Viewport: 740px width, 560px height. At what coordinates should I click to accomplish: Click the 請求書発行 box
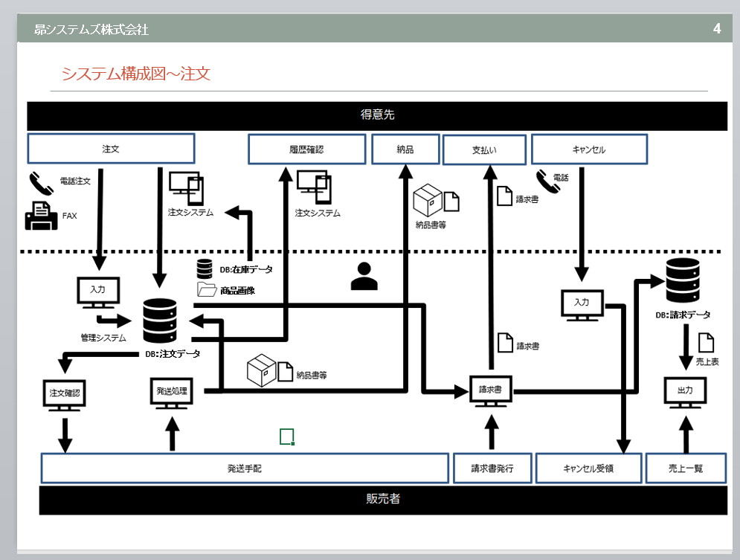tap(492, 469)
